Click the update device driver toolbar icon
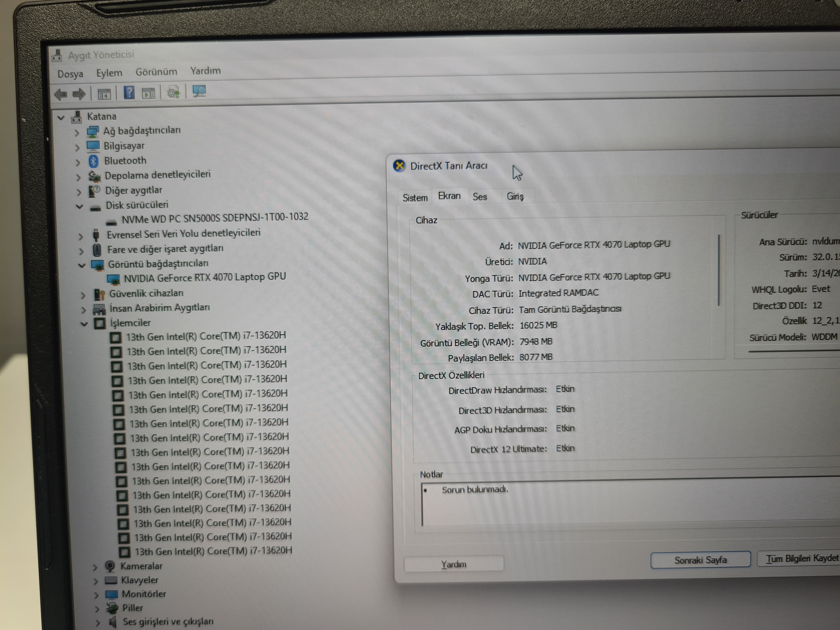Screen dimensions: 840x630 pyautogui.click(x=174, y=92)
